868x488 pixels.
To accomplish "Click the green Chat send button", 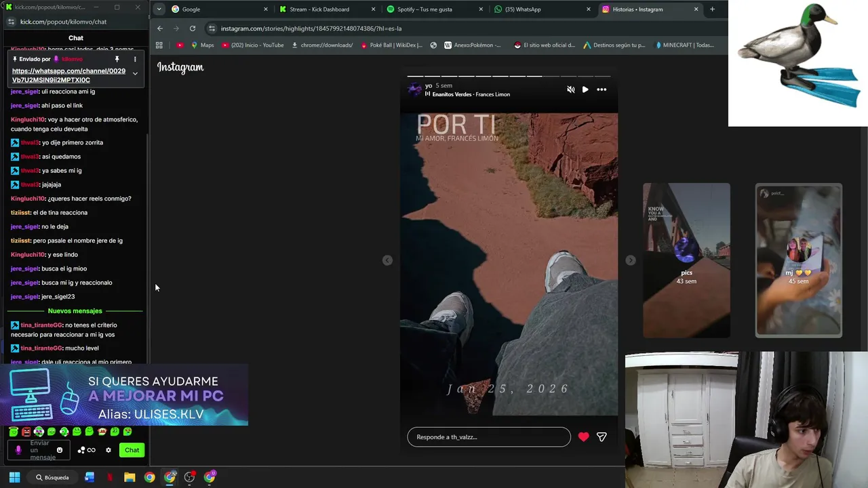I will coord(132,450).
